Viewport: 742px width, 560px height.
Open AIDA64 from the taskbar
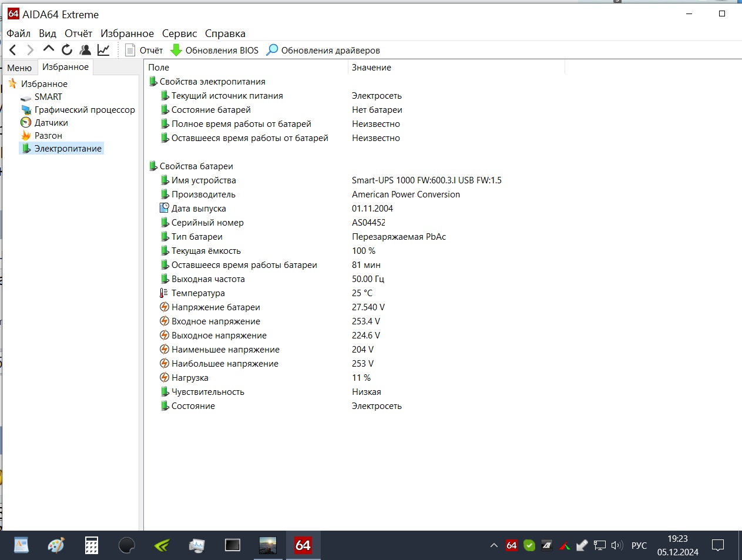coord(303,545)
